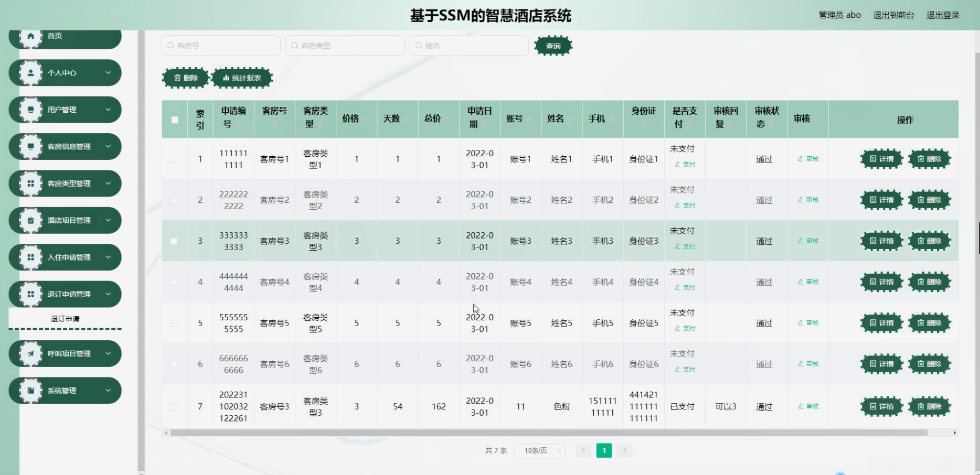Click 详情 for the 账号1 row
The width and height of the screenshot is (980, 475).
coord(881,159)
